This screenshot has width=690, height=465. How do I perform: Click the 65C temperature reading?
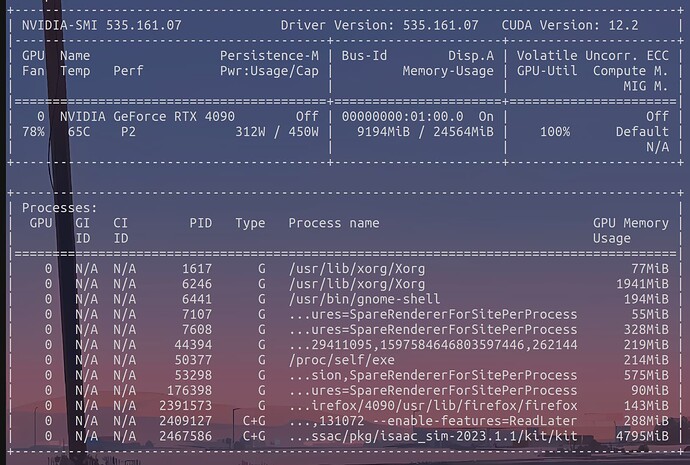point(79,131)
